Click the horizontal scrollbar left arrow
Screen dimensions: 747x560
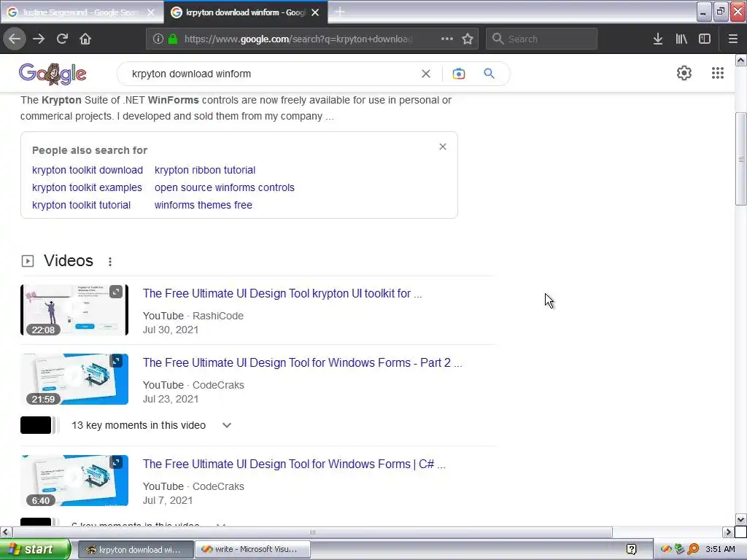point(6,532)
